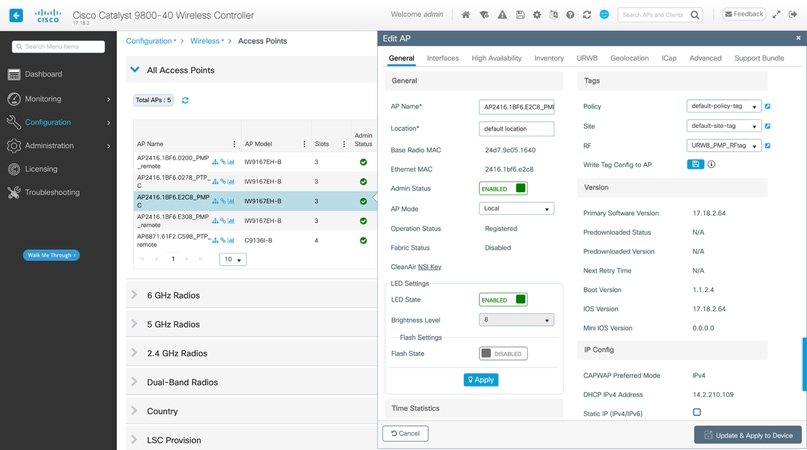The height and width of the screenshot is (450, 807).
Task: Expand the 6 GHz Radios section
Action: [x=134, y=295]
